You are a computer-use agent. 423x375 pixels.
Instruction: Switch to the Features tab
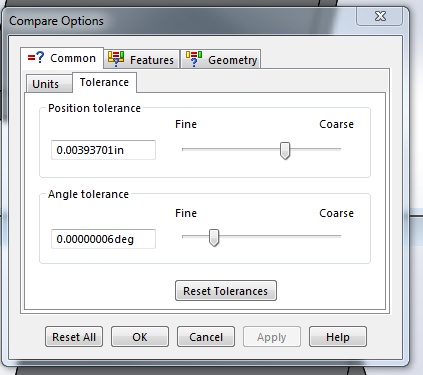142,59
